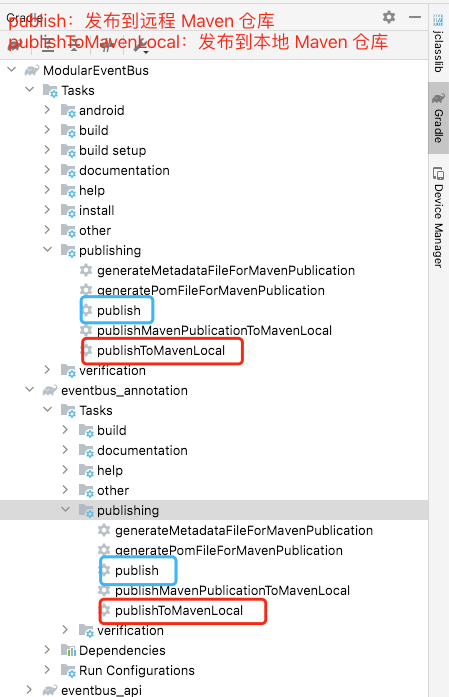The image size is (449, 697).
Task: Click the Dependencies bar-chart icon
Action: [x=68, y=650]
